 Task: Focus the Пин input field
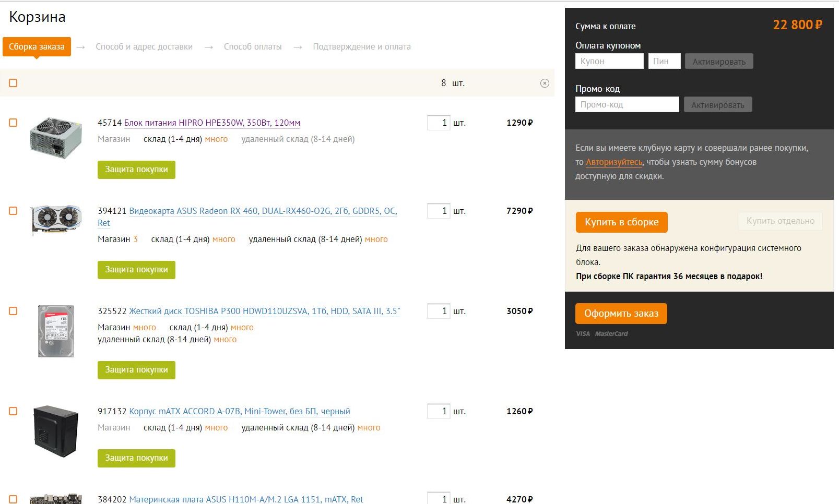pos(665,61)
